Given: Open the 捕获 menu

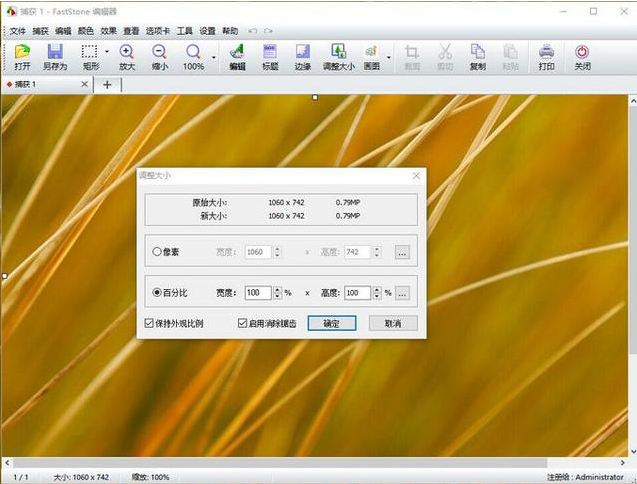Looking at the screenshot, I should pos(40,31).
